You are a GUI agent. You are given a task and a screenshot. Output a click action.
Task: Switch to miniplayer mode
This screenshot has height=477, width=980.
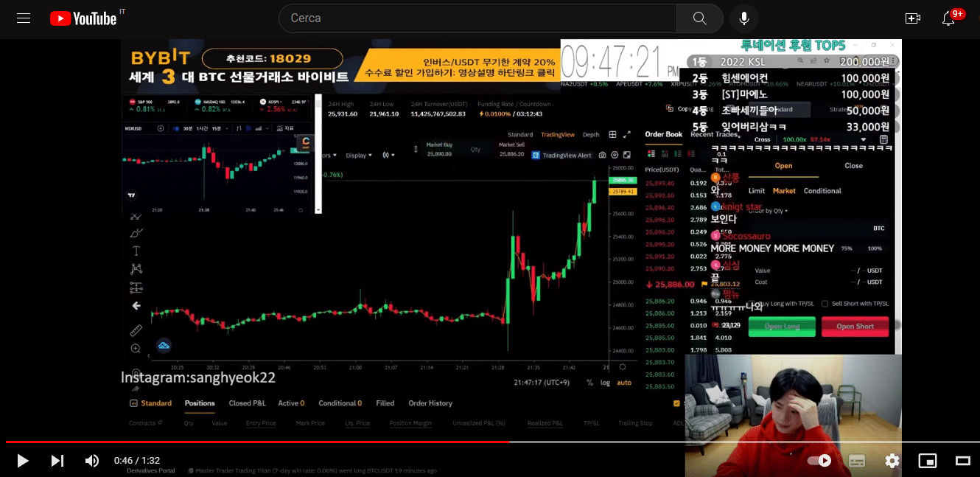928,461
